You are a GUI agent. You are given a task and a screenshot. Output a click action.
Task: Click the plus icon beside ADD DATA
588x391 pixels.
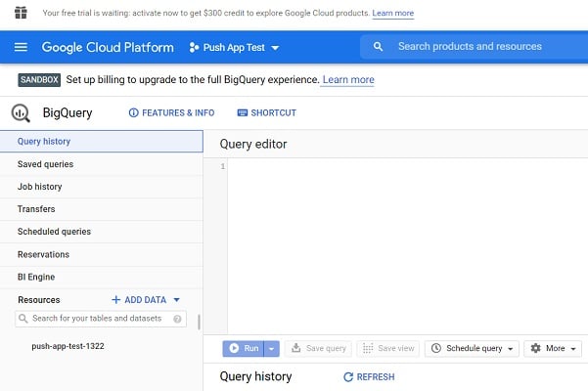click(x=115, y=300)
